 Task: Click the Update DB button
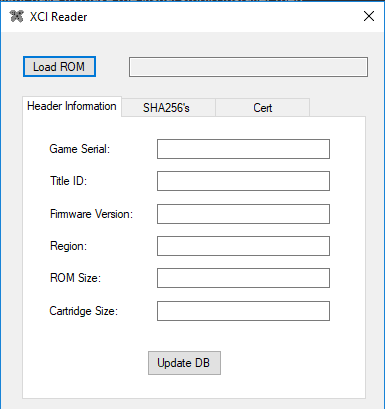pyautogui.click(x=184, y=363)
